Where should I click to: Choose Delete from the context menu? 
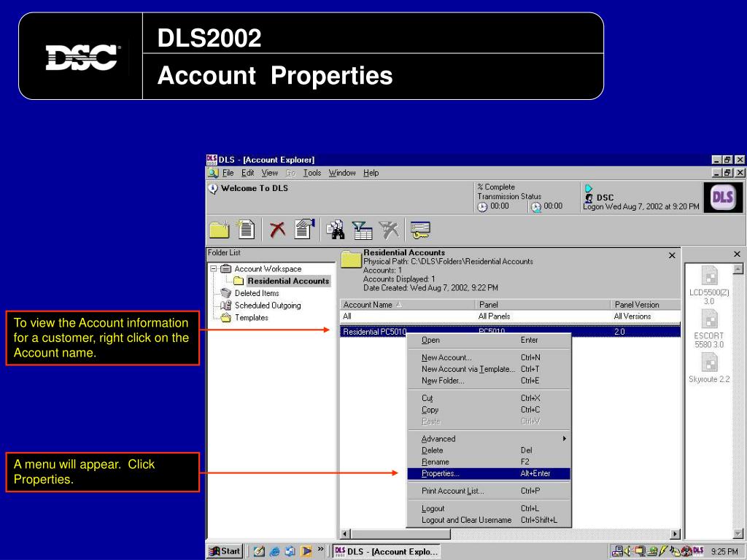click(489, 450)
